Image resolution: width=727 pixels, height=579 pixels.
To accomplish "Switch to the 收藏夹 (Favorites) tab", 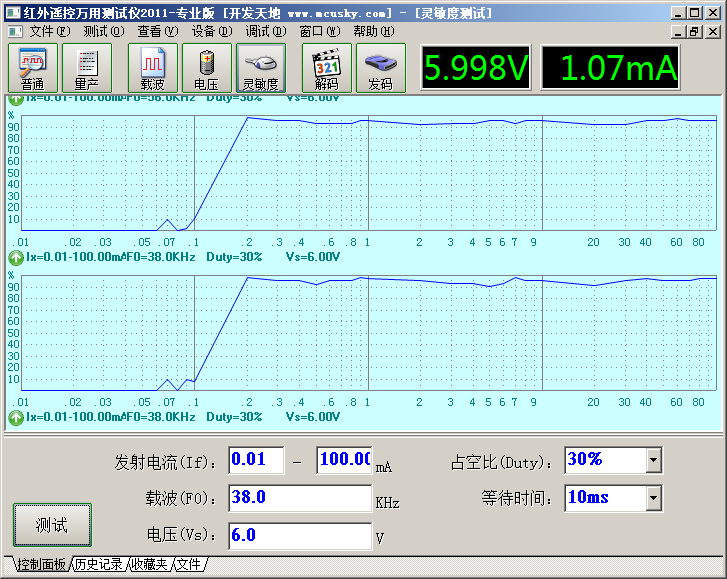I will (x=150, y=565).
